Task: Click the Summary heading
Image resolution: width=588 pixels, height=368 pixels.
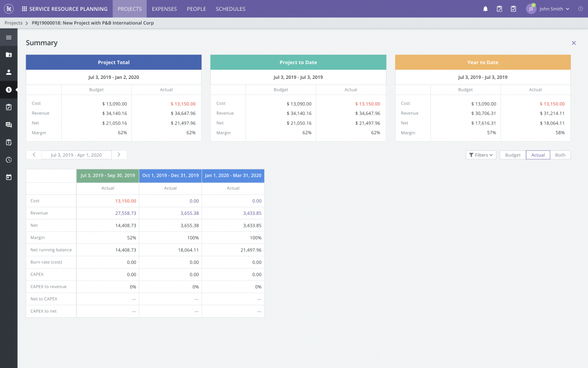Action: pos(42,43)
